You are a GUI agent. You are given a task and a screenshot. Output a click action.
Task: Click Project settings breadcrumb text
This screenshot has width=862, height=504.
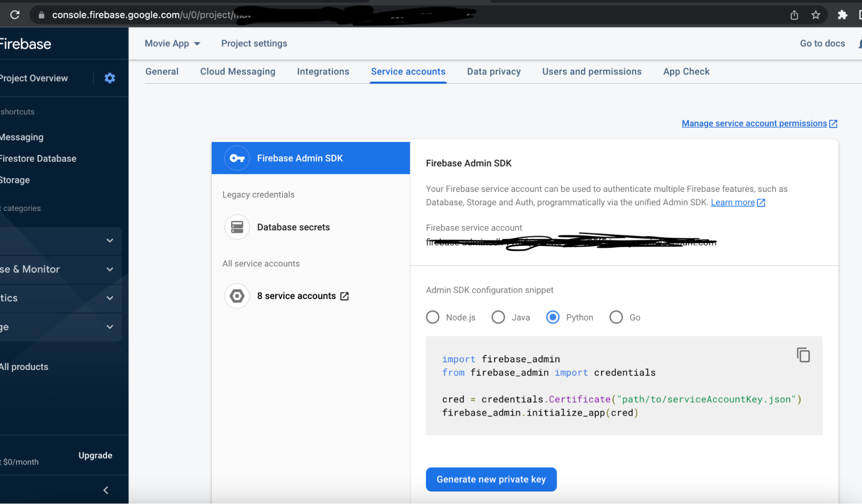point(254,44)
